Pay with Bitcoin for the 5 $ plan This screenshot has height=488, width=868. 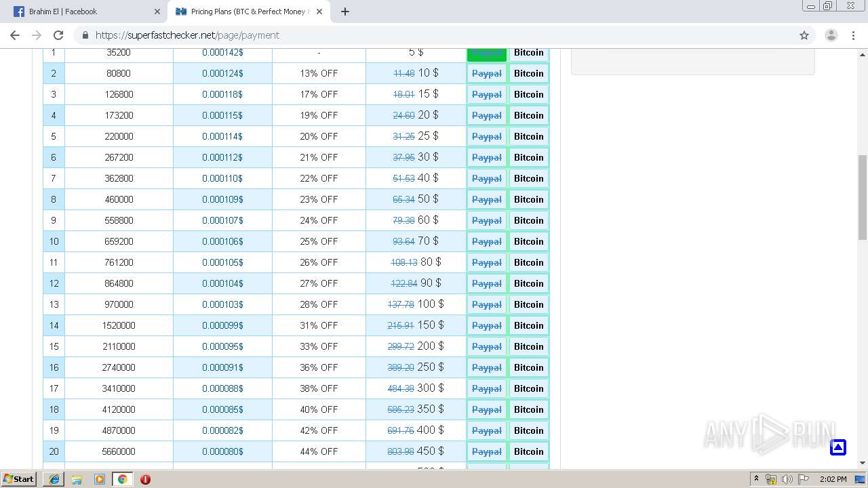tap(529, 53)
